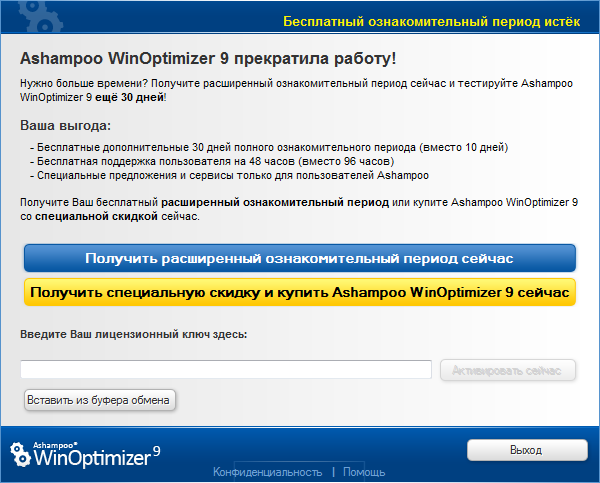This screenshot has width=600, height=483.
Task: Click the yellow button to buy WinOptimizer 9
Action: click(300, 292)
